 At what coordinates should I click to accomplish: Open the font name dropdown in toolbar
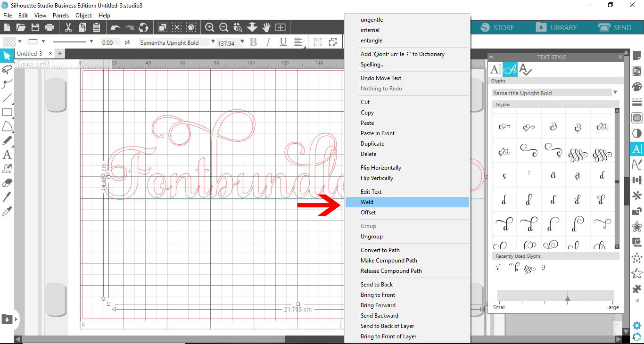click(213, 42)
